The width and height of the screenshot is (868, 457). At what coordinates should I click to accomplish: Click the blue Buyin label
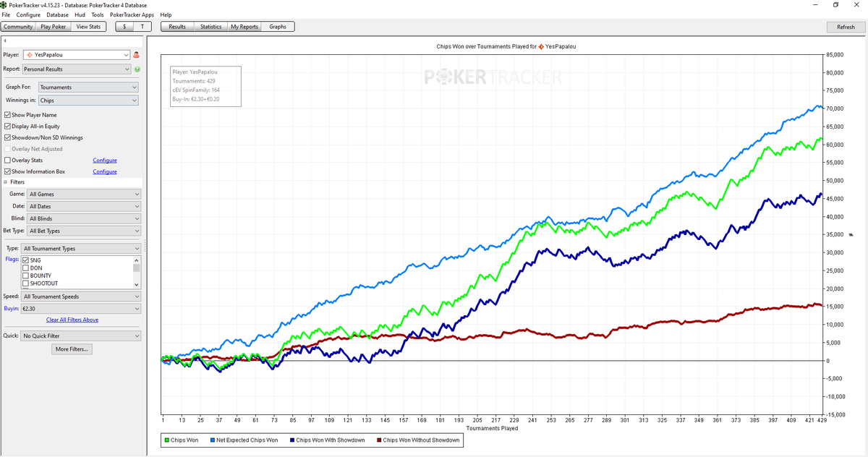click(12, 308)
